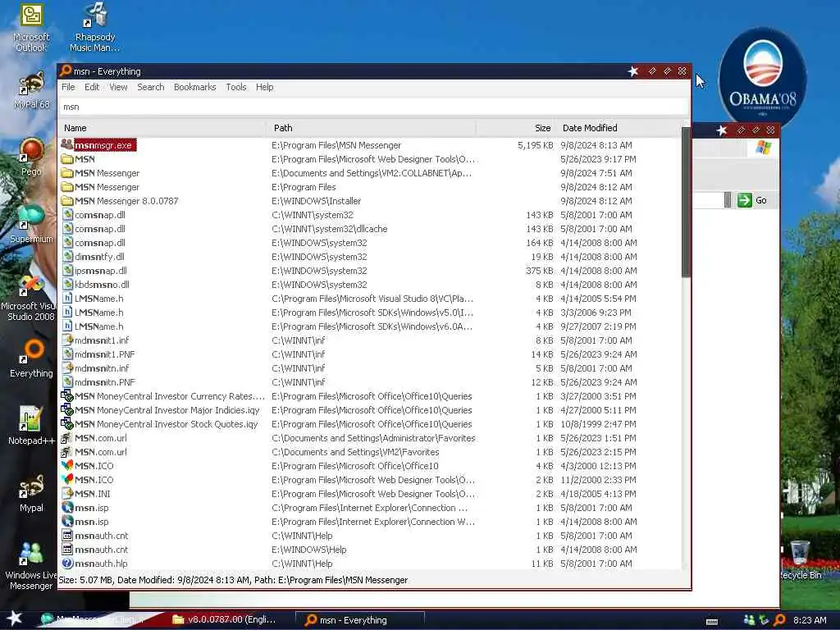Click the Everything search icon in the title bar
840x630 pixels.
(x=66, y=71)
